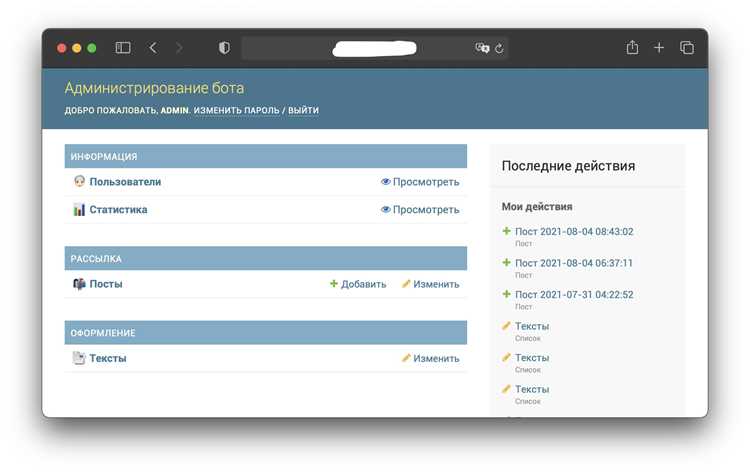Open the Администрирование бота title link
The width and height of the screenshot is (750, 473).
154,88
